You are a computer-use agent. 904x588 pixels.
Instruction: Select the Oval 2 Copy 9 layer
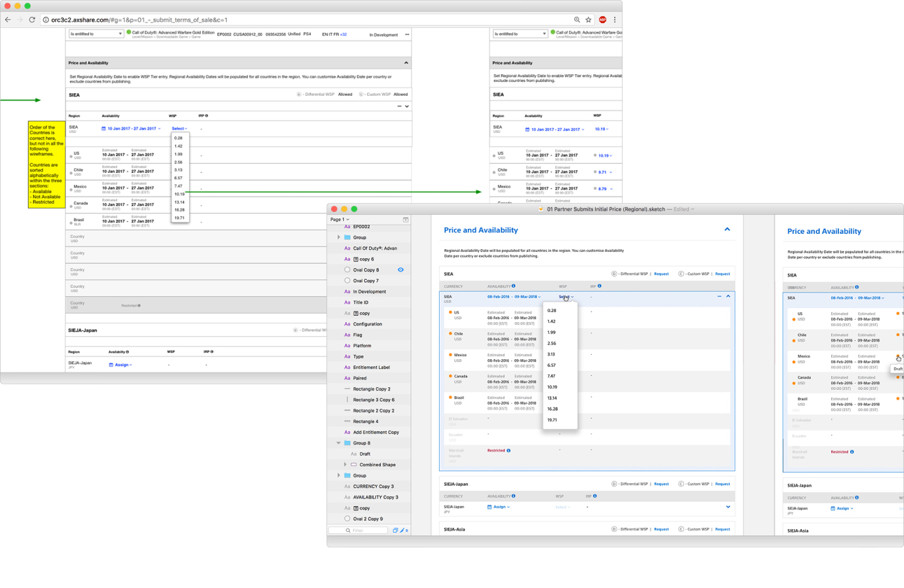coord(368,519)
